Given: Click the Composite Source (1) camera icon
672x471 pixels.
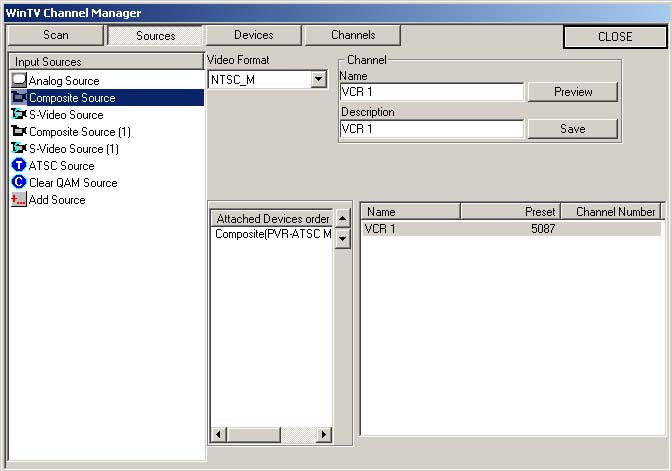Looking at the screenshot, I should pyautogui.click(x=19, y=131).
